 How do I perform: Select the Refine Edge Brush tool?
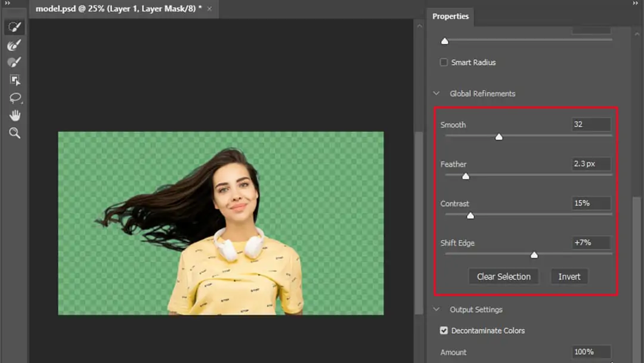tap(15, 45)
